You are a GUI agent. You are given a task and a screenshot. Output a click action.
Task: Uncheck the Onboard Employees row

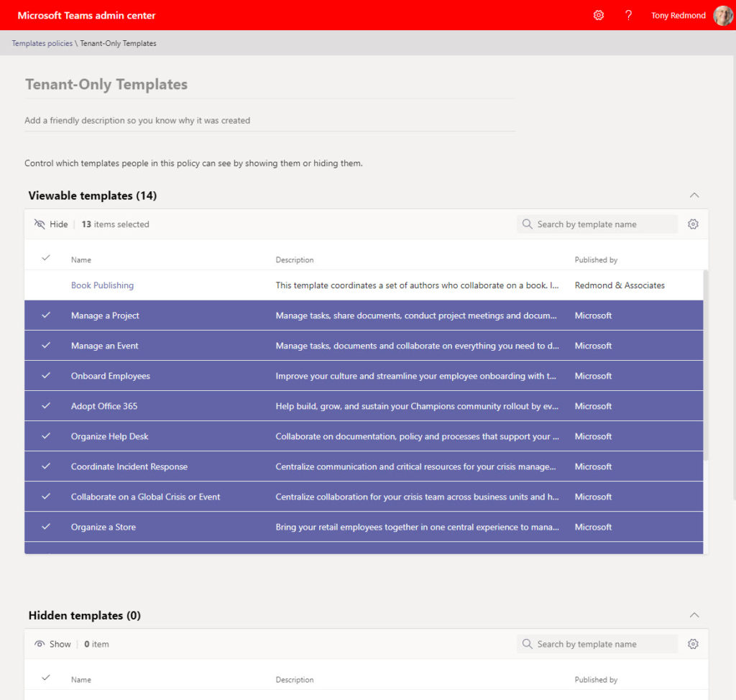point(46,375)
